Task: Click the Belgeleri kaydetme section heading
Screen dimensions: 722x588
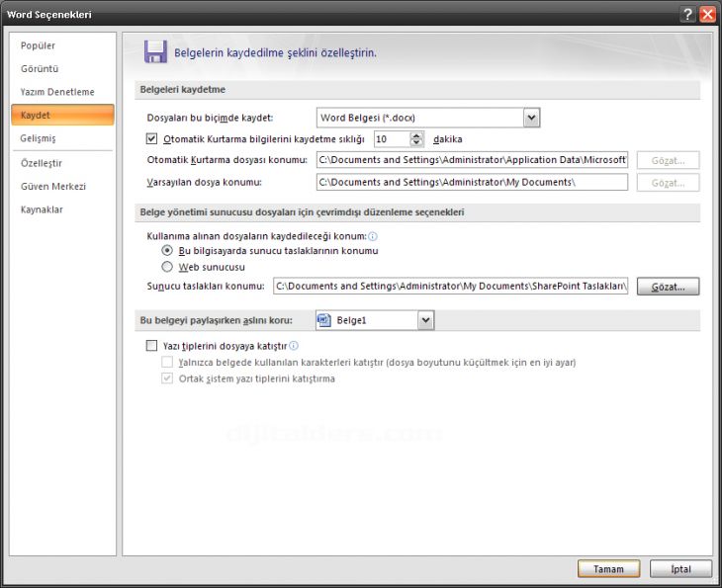Action: coord(182,89)
